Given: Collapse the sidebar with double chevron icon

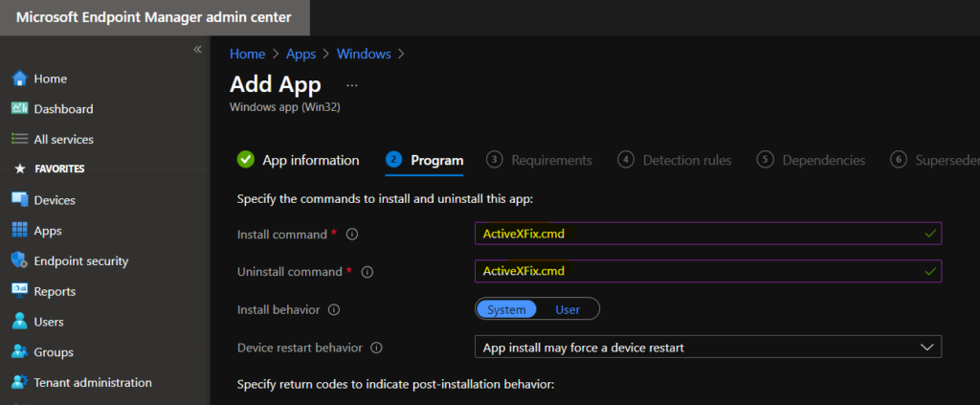Looking at the screenshot, I should [x=197, y=50].
